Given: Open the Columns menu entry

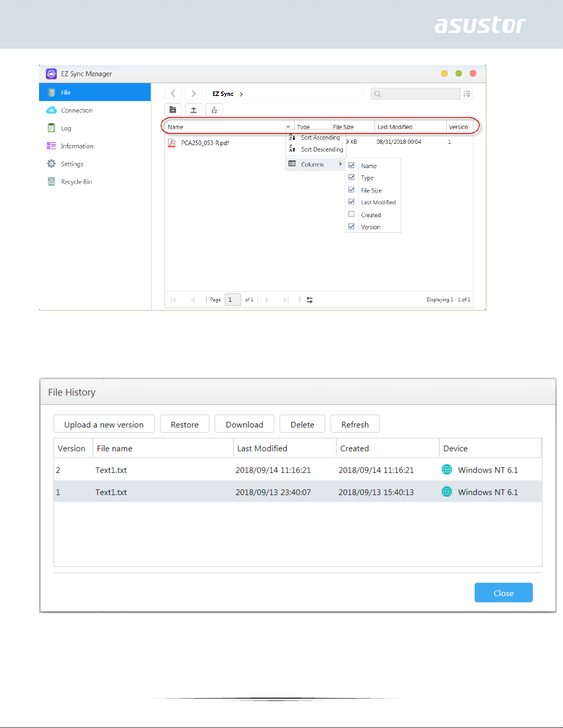Looking at the screenshot, I should pos(316,164).
